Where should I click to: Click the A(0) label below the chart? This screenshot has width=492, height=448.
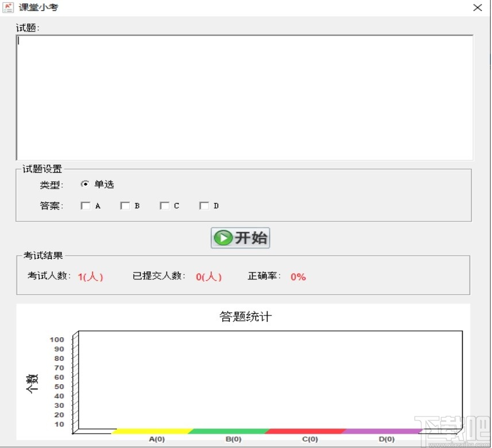tap(156, 438)
